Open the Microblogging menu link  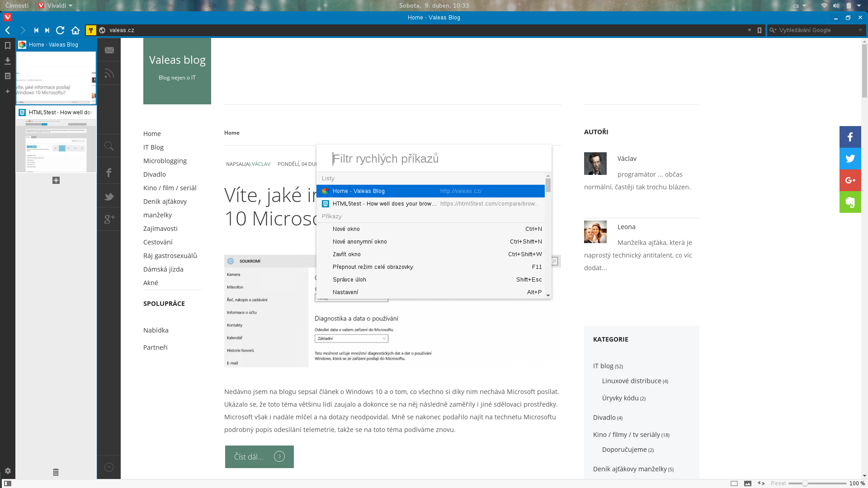165,161
